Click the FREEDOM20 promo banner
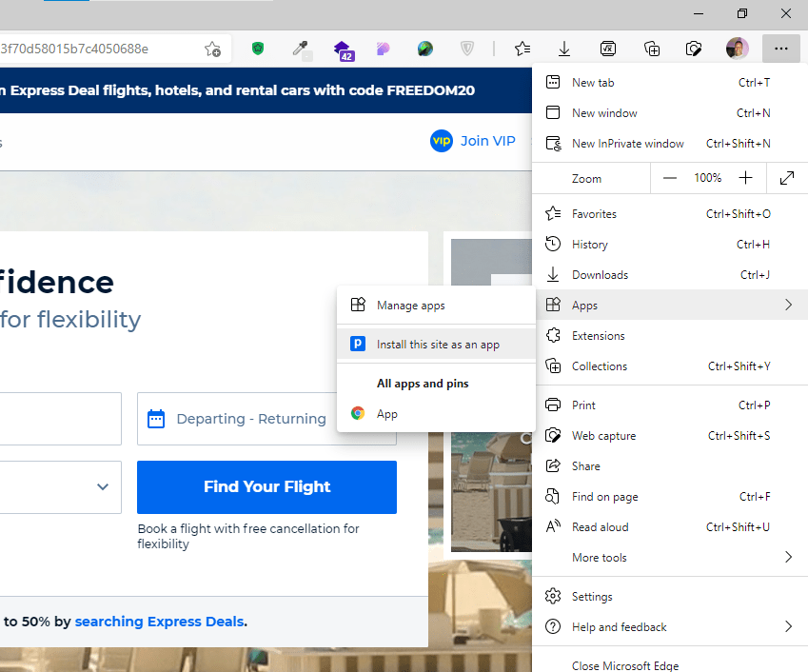Viewport: 808px width, 672px height. 266,90
